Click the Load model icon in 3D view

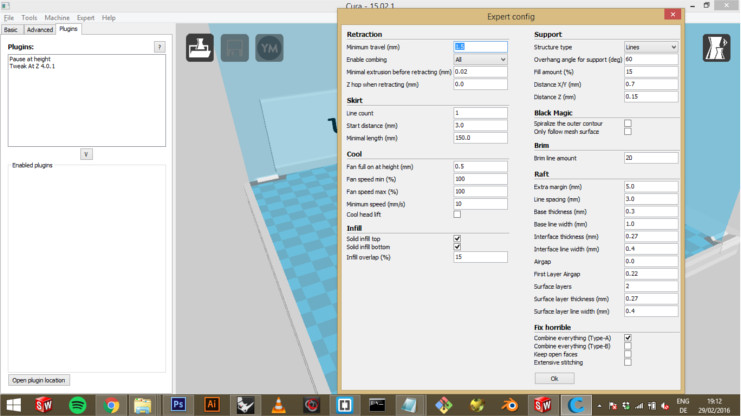(x=199, y=48)
